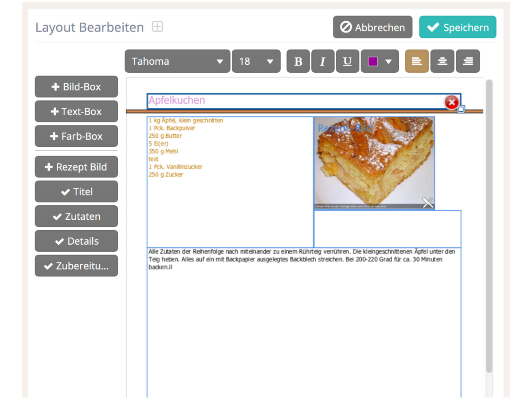The image size is (532, 399).
Task: Toggle bold text formatting
Action: 298,61
